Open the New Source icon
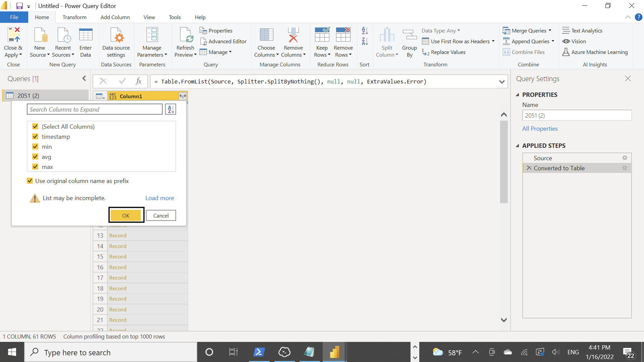 40,35
